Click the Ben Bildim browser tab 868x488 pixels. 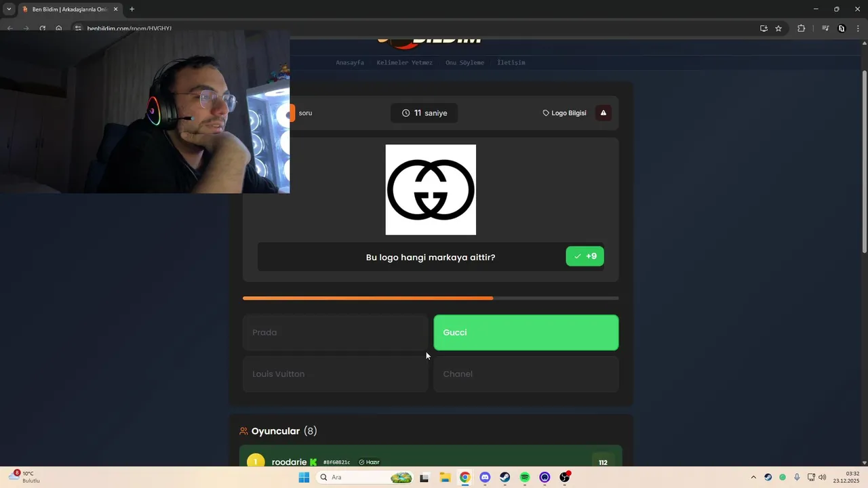70,9
